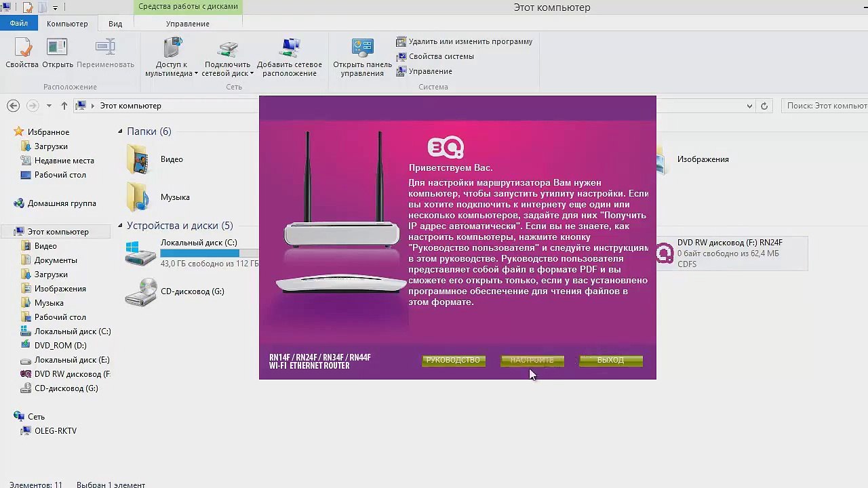The height and width of the screenshot is (488, 868).
Task: Select Загрузки under Этот компьютер in sidebar
Action: tap(51, 274)
